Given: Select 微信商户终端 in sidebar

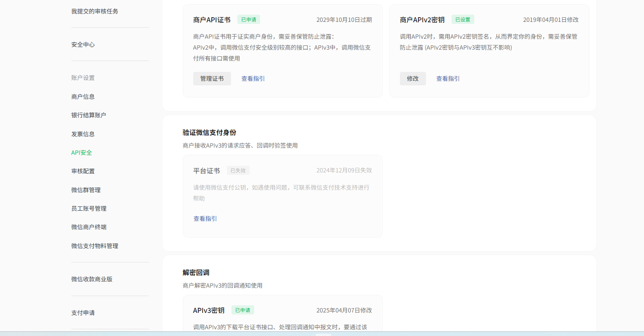Looking at the screenshot, I should point(89,227).
